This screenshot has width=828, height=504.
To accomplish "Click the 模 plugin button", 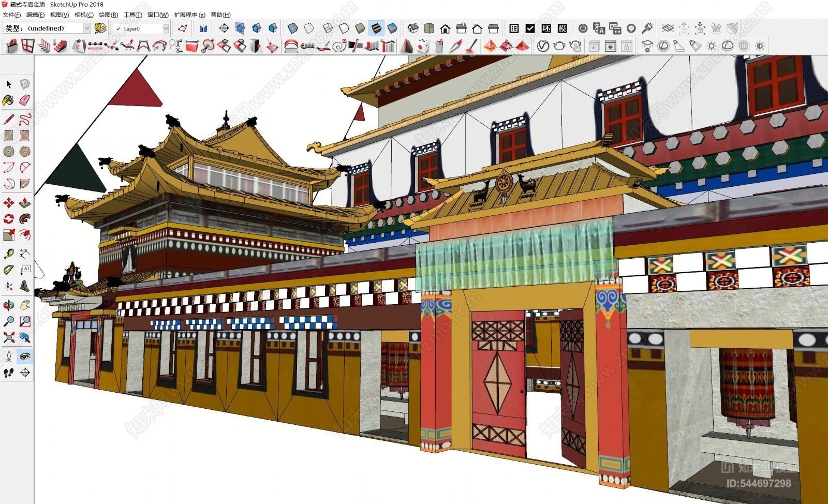I will coord(563,28).
